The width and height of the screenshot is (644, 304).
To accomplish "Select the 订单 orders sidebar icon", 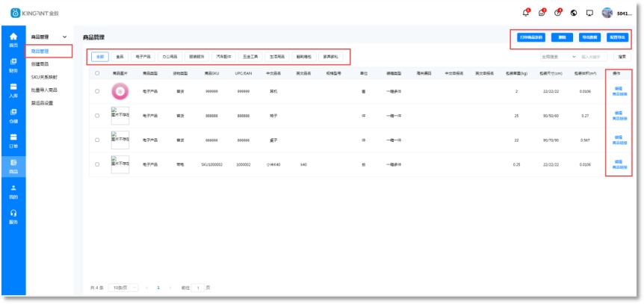I will click(x=13, y=140).
